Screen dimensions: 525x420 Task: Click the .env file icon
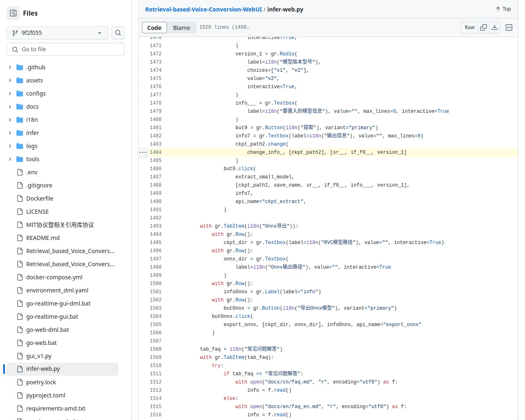pos(20,172)
